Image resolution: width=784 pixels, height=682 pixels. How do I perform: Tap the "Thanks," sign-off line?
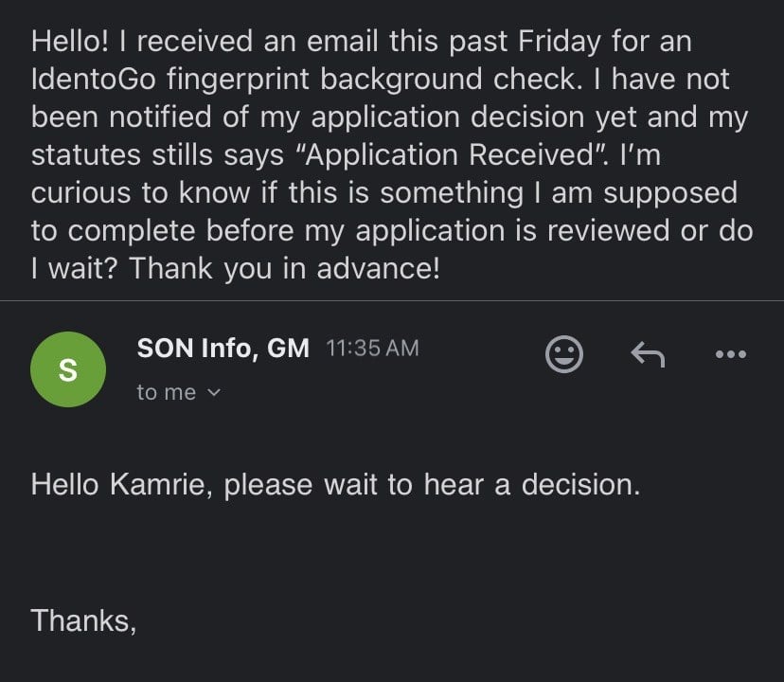[83, 620]
